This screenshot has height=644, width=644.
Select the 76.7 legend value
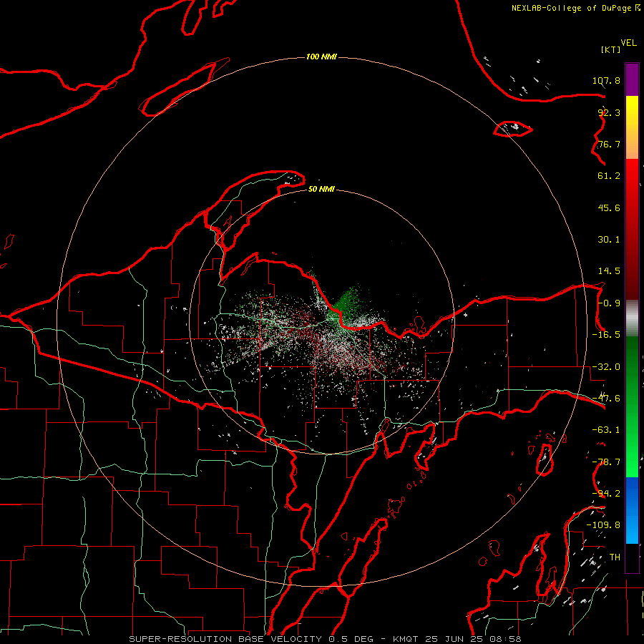pyautogui.click(x=609, y=144)
